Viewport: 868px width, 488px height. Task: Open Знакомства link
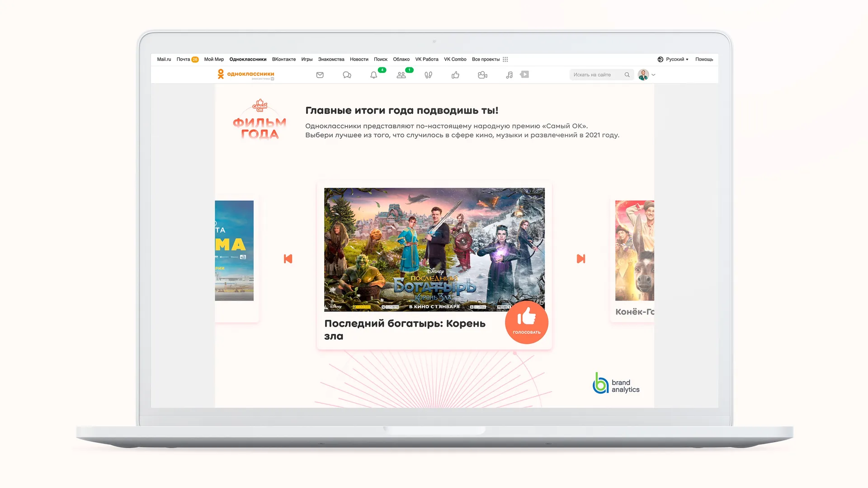click(x=331, y=59)
